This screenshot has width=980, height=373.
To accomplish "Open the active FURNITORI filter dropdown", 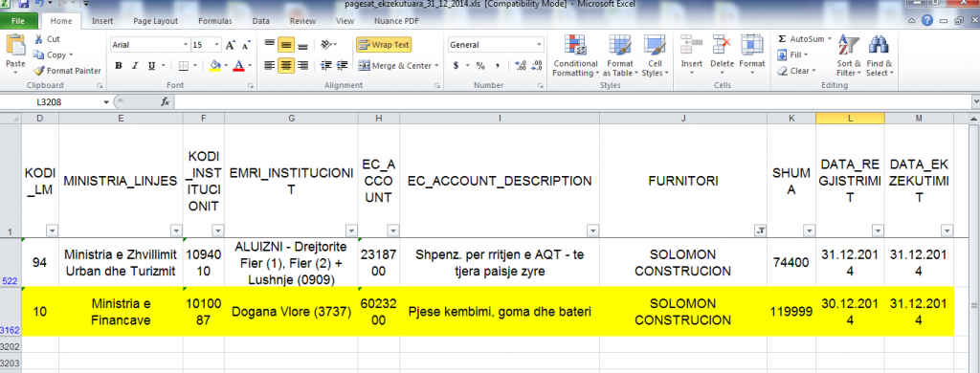I will point(760,230).
